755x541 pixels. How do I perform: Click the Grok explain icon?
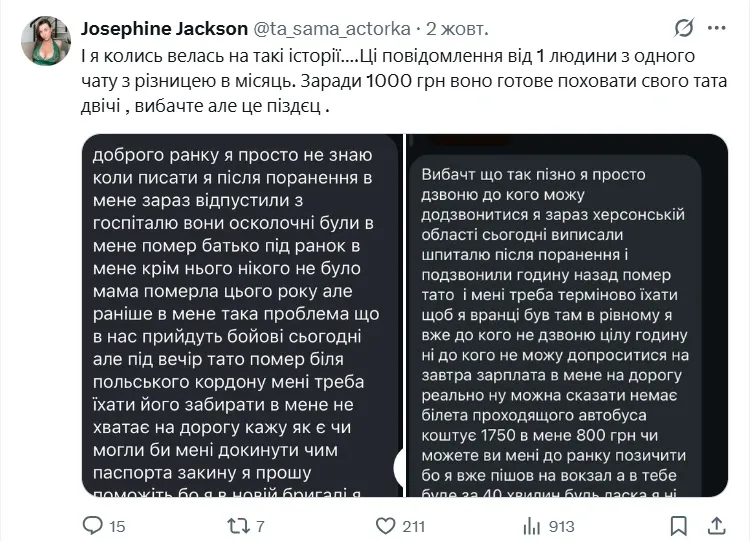(686, 27)
